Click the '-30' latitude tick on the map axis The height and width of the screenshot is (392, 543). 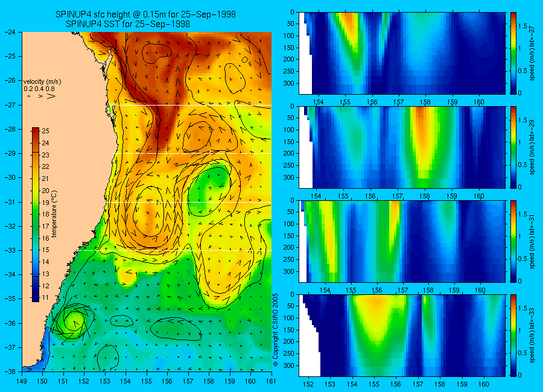point(10,177)
